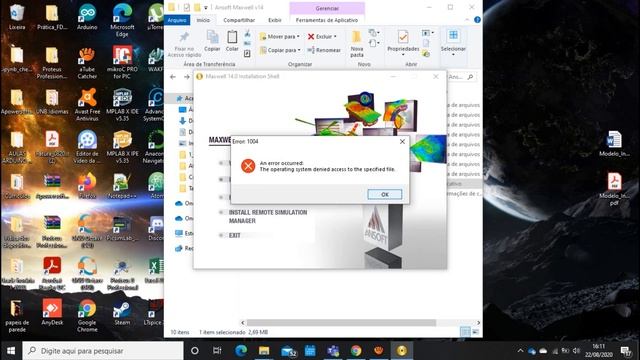The image size is (640, 360).
Task: Click Renomear in the Organizar group
Action: point(324,50)
